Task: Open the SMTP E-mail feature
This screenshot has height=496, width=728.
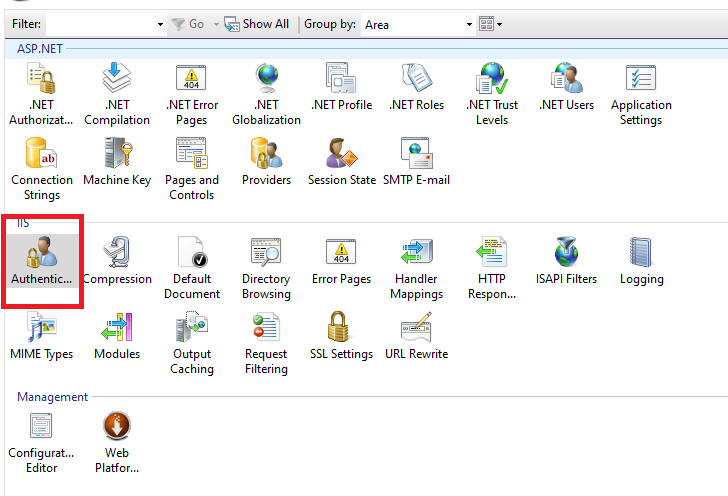Action: pyautogui.click(x=416, y=162)
